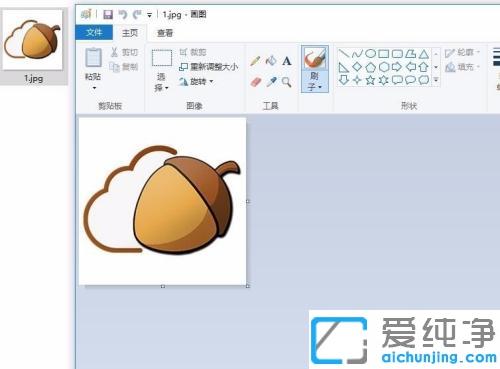Choose the Hexagon shape
This screenshot has width=500, height=369.
pos(384,67)
